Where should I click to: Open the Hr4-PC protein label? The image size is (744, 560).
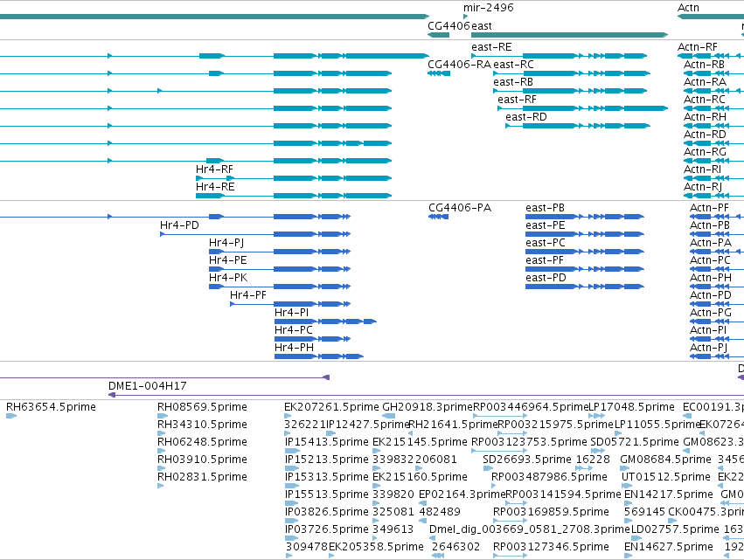(294, 330)
